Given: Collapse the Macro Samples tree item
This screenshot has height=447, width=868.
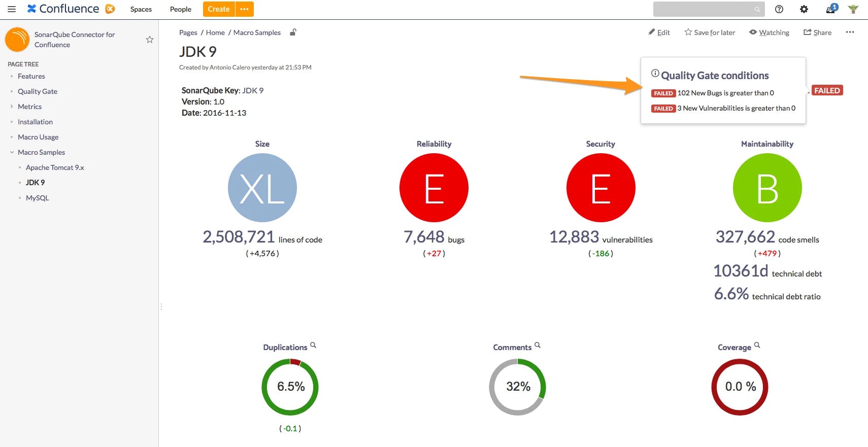Looking at the screenshot, I should 12,152.
